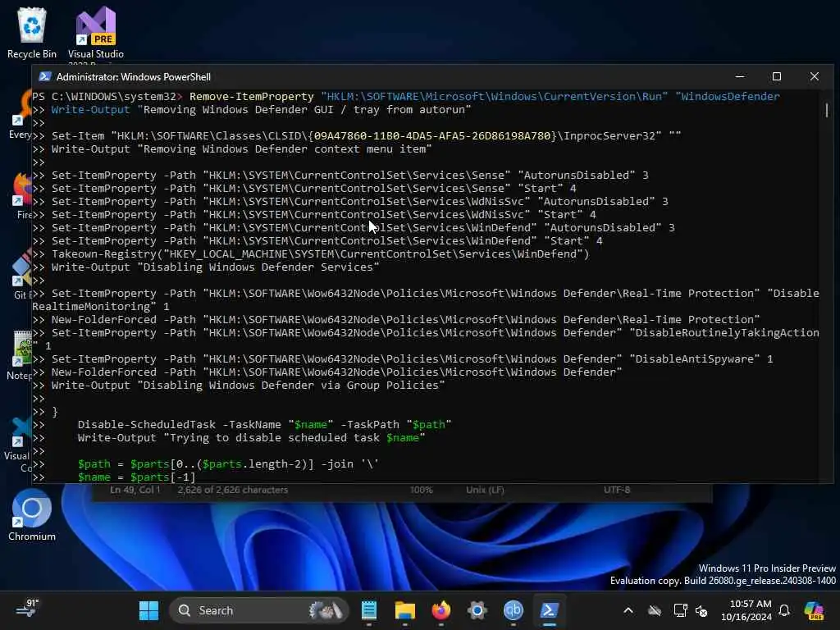Image resolution: width=840 pixels, height=630 pixels.
Task: Open the Firefox desktop shortcut
Action: pos(21,195)
